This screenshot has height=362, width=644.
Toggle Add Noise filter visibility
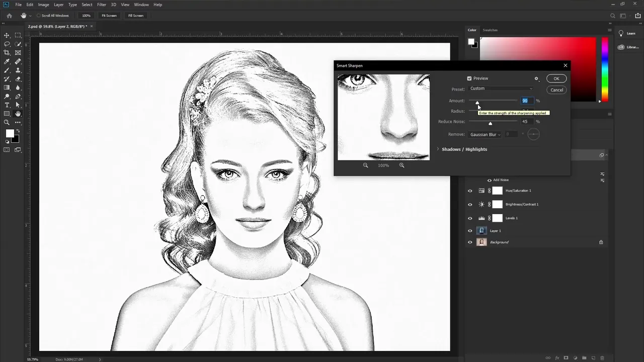click(489, 180)
